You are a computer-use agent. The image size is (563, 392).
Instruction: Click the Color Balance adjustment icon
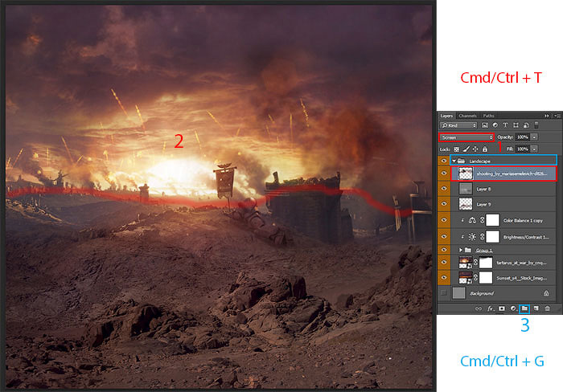[472, 220]
